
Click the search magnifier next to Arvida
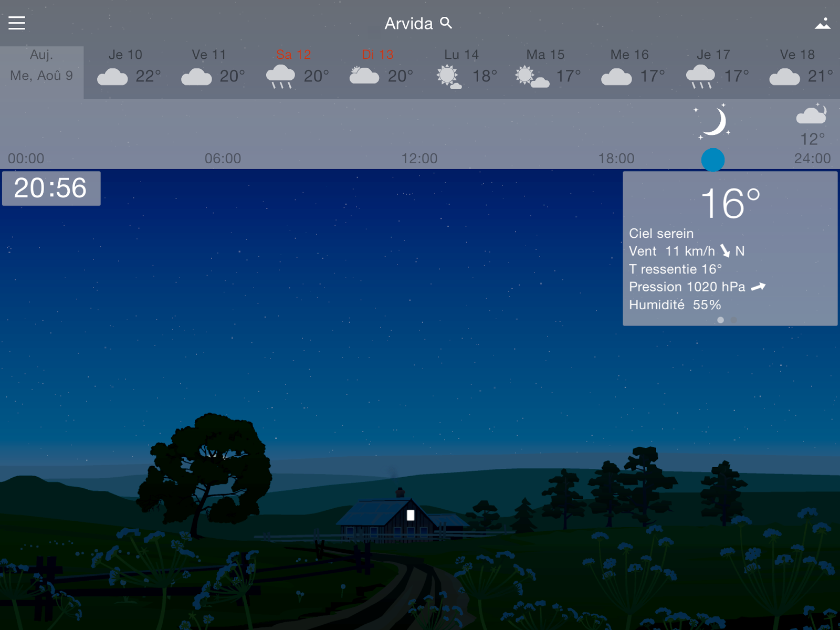[446, 23]
